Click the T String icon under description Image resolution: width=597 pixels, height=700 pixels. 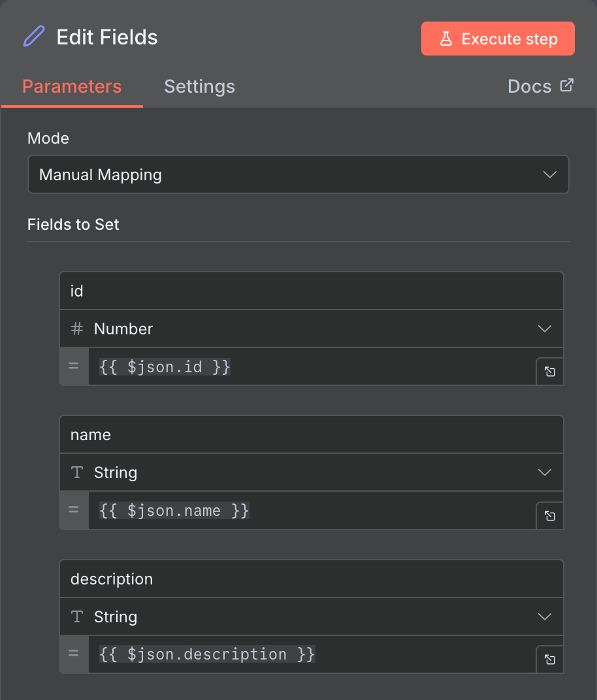pyautogui.click(x=77, y=616)
